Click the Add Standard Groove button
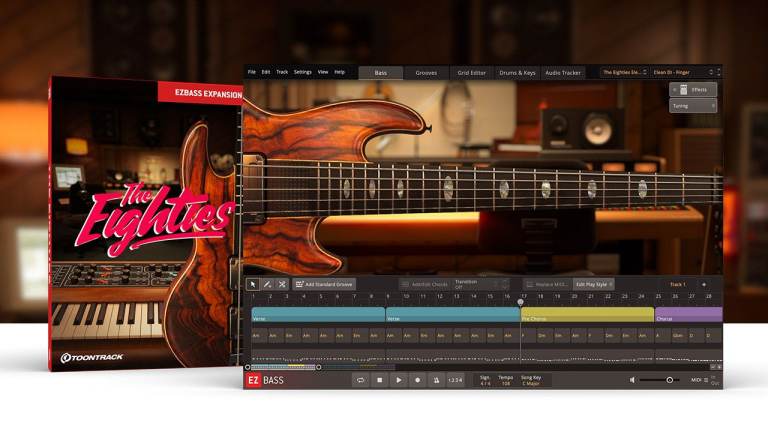This screenshot has width=768, height=432. pyautogui.click(x=323, y=284)
